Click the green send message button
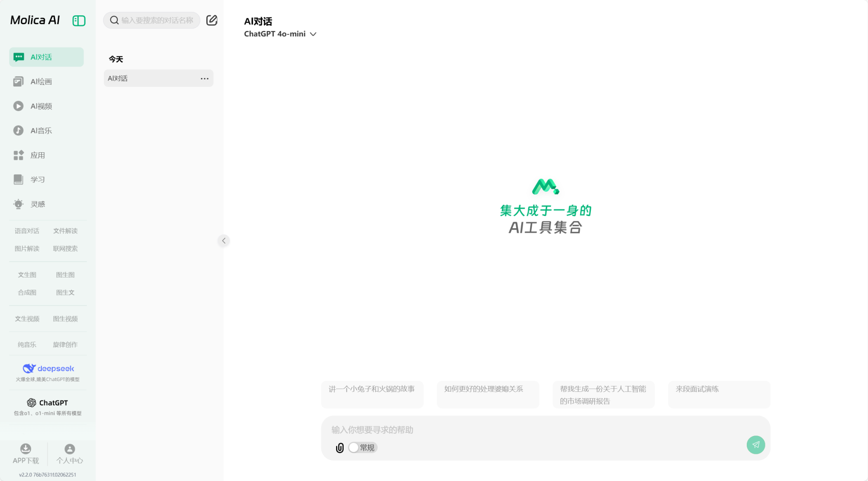 tap(756, 445)
